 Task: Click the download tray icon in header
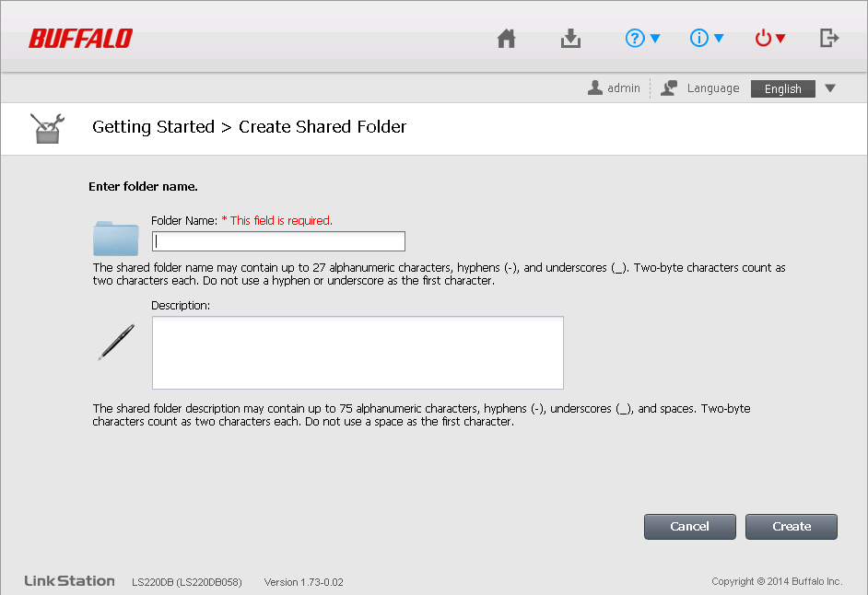coord(570,39)
